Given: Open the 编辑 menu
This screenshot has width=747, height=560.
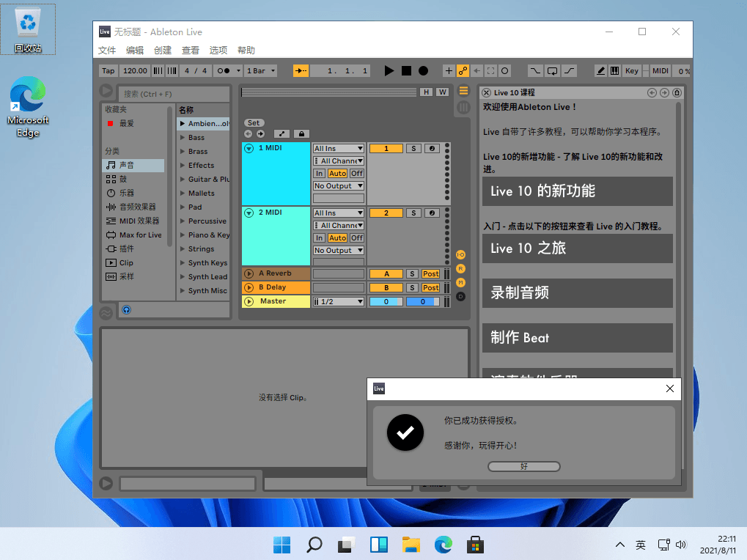Looking at the screenshot, I should point(135,50).
